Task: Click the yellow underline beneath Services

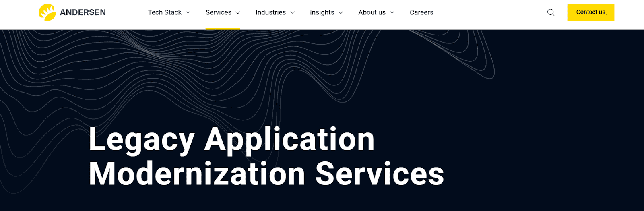Action: point(223,29)
